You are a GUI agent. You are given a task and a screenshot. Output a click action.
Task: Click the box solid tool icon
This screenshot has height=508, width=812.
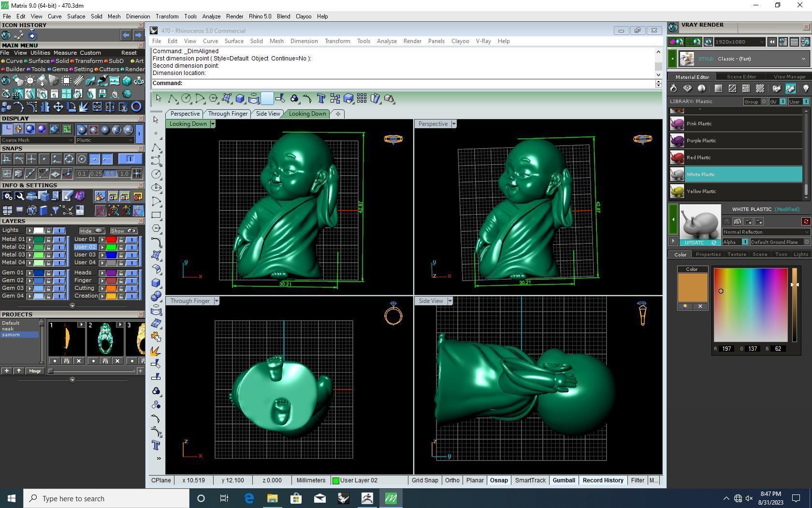(240, 99)
